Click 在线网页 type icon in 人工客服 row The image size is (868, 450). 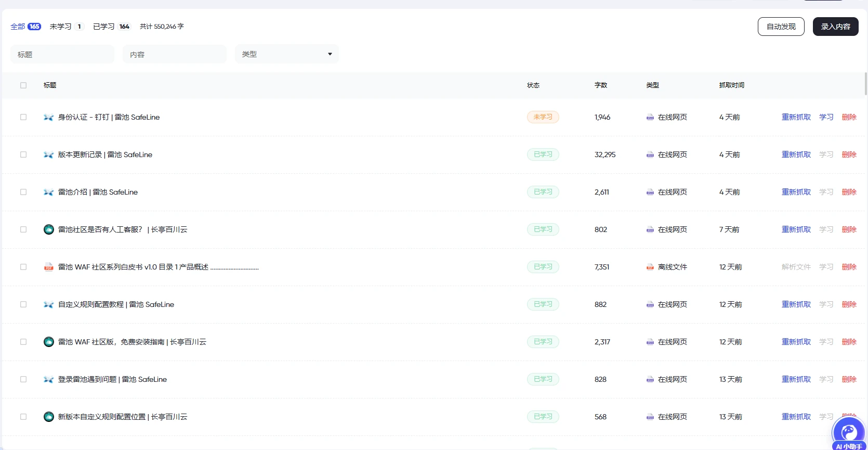coord(650,230)
